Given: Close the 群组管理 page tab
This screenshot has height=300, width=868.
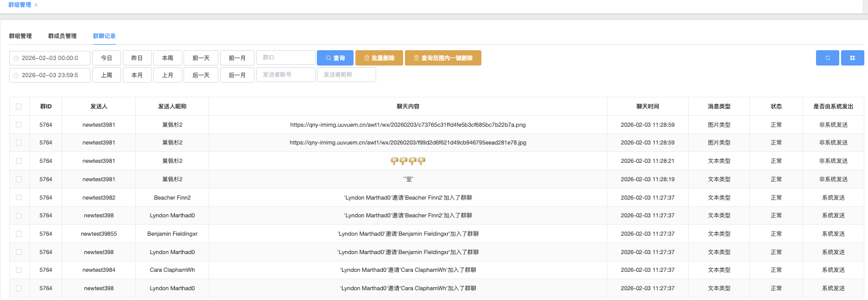Looking at the screenshot, I should click(36, 5).
